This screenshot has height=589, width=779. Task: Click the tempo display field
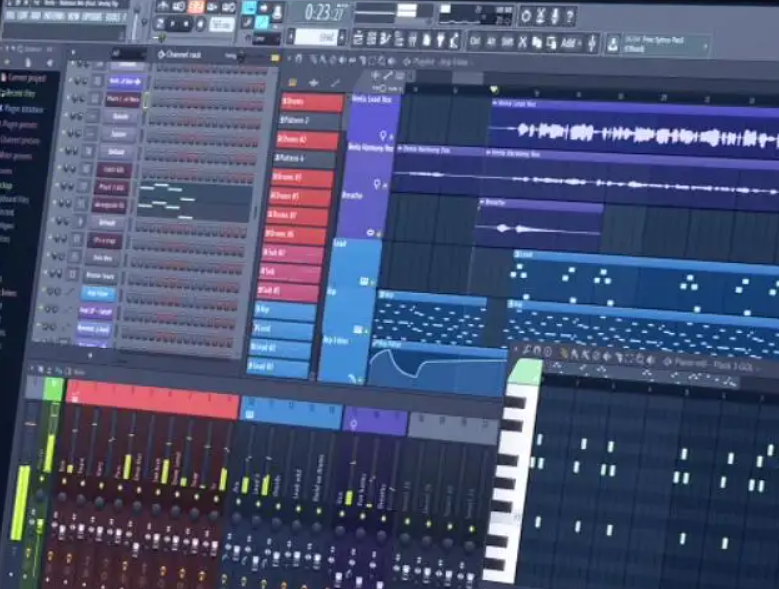[x=221, y=25]
